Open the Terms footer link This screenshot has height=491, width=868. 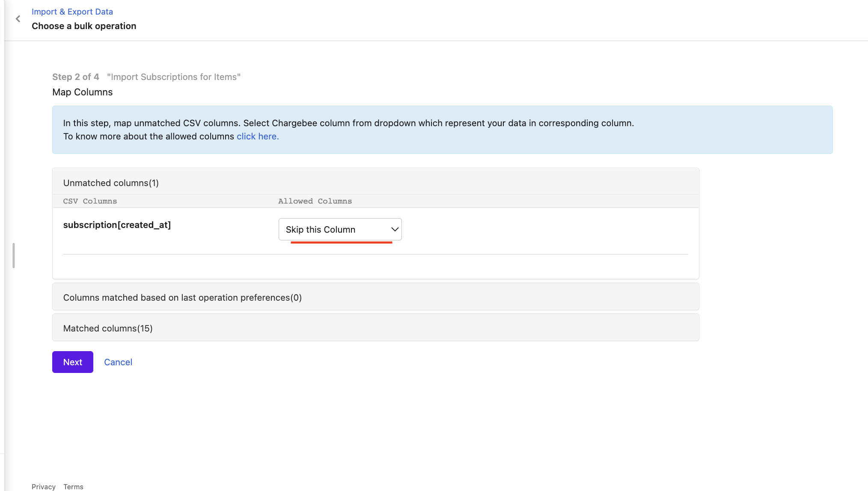[x=73, y=487]
